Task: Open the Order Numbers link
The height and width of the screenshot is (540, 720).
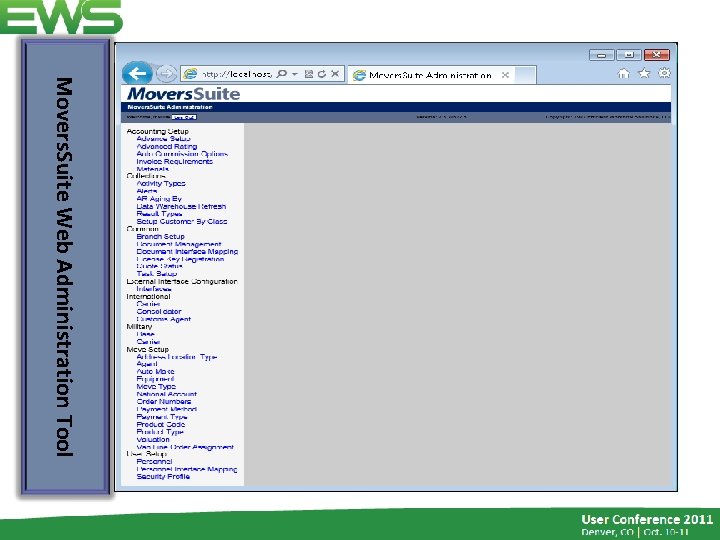Action: [x=164, y=401]
